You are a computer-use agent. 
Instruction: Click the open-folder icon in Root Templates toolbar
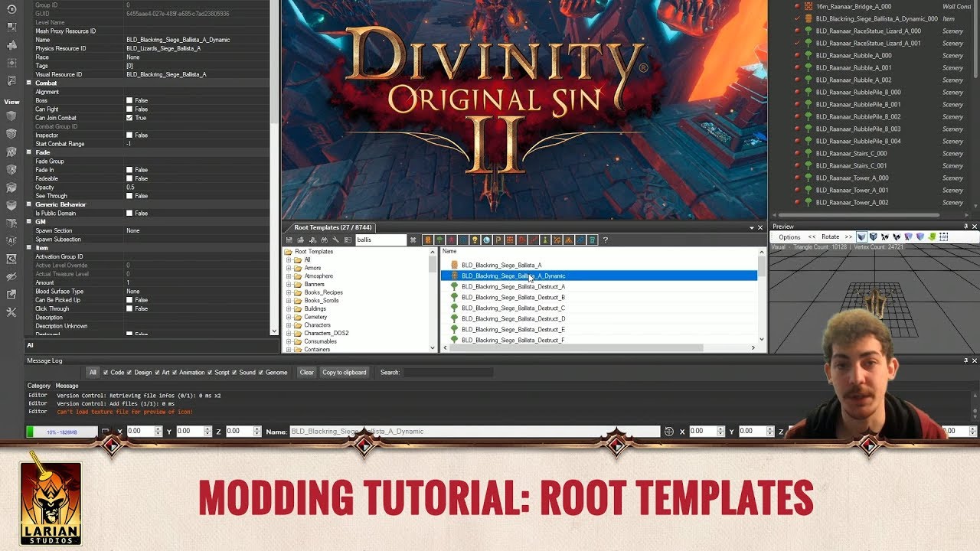[x=301, y=240]
